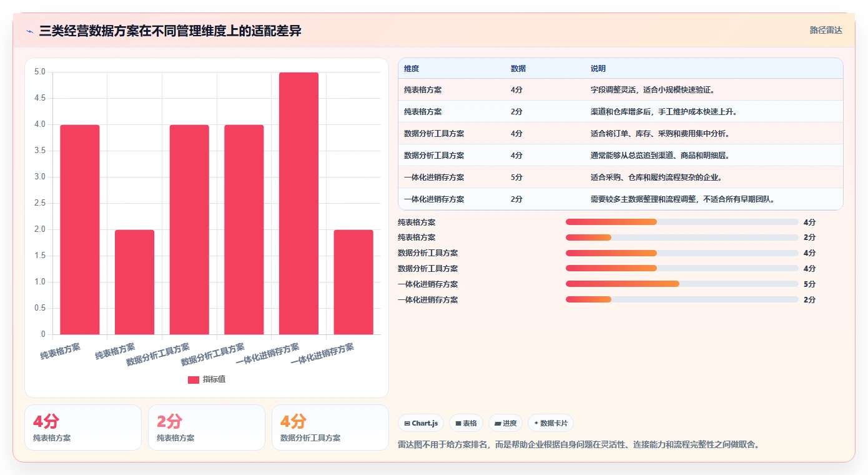Click the lightning icon beside the page title

click(29, 31)
